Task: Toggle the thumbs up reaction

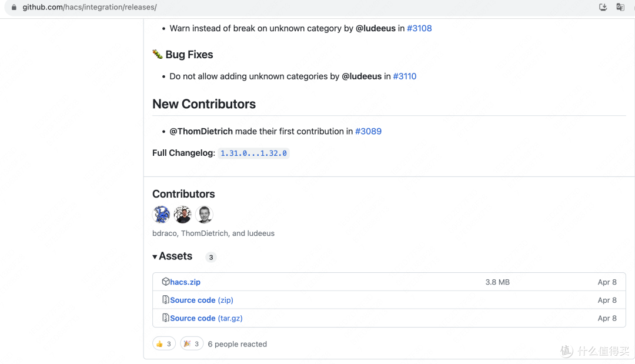Action: pos(164,344)
